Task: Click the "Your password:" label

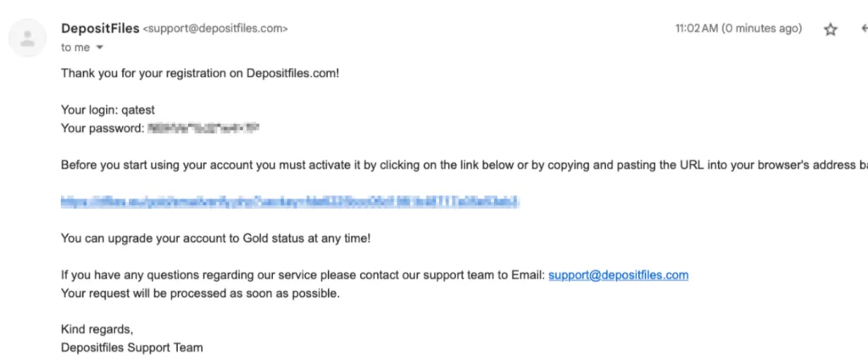Action: [x=103, y=128]
